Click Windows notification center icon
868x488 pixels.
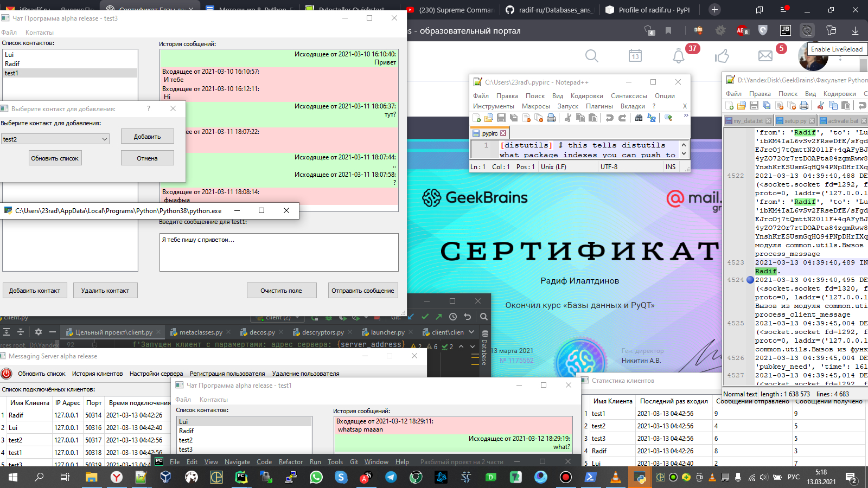point(851,477)
